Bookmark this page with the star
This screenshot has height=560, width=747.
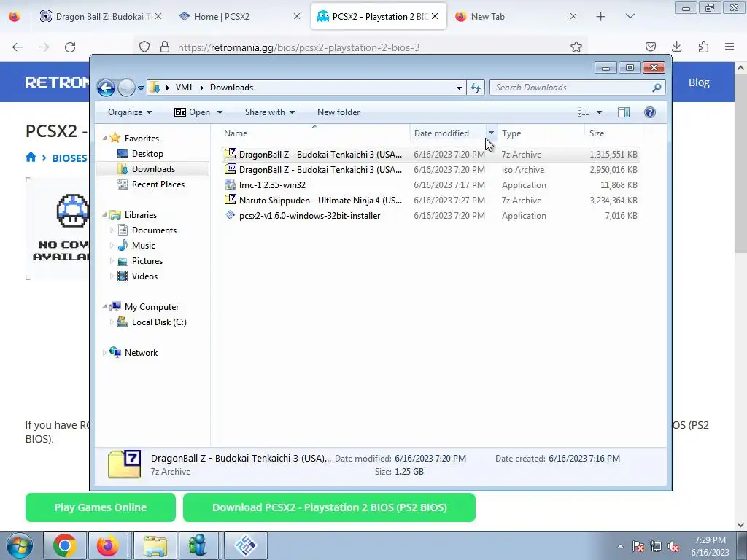coord(576,47)
